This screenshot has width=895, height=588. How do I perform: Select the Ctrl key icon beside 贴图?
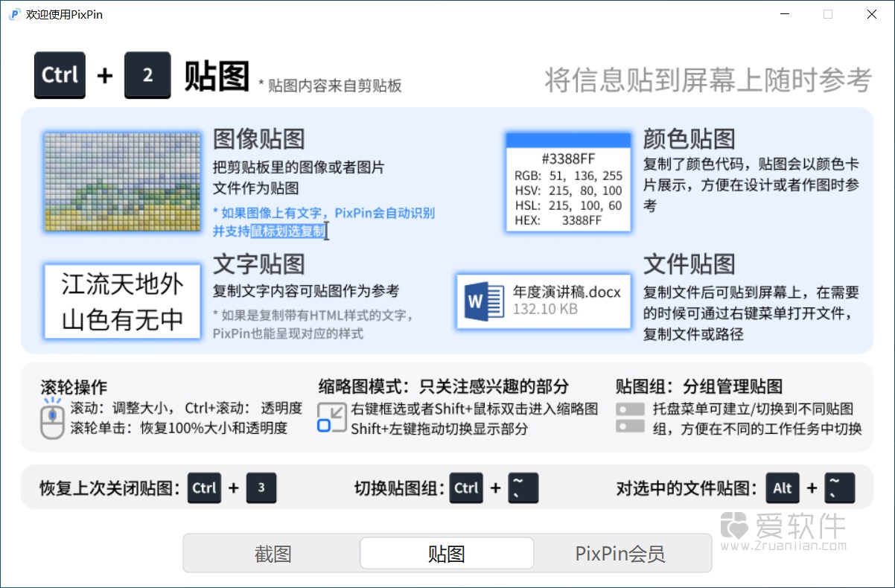(x=59, y=74)
